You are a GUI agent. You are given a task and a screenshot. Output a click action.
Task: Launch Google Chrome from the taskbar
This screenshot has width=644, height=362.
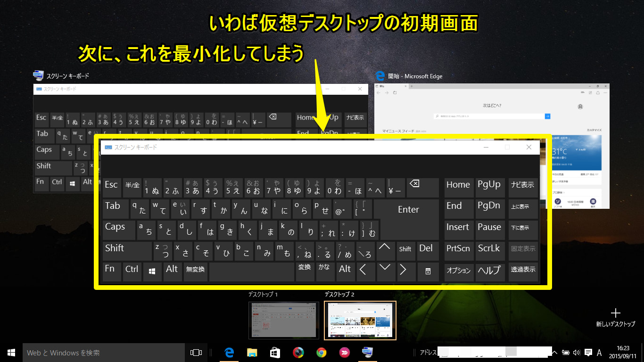click(x=321, y=353)
